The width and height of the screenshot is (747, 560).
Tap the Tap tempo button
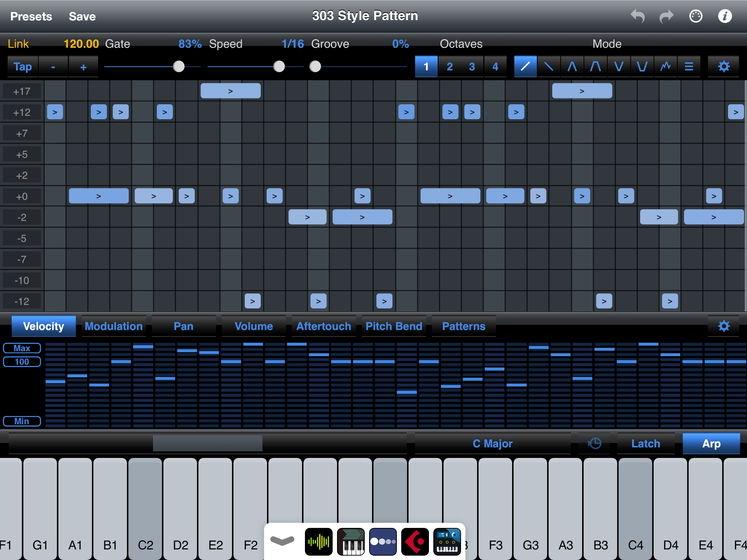point(23,66)
